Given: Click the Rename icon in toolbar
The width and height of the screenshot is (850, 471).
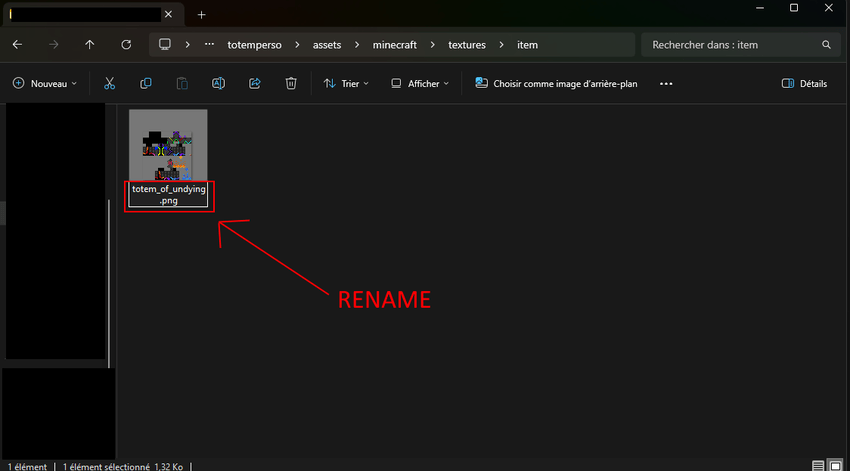Looking at the screenshot, I should [218, 84].
